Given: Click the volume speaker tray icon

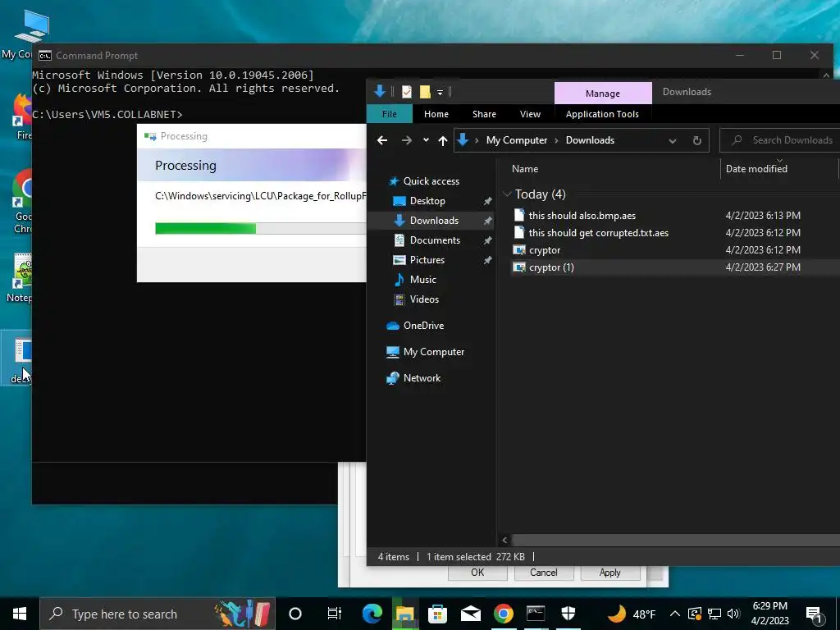Looking at the screenshot, I should point(733,614).
